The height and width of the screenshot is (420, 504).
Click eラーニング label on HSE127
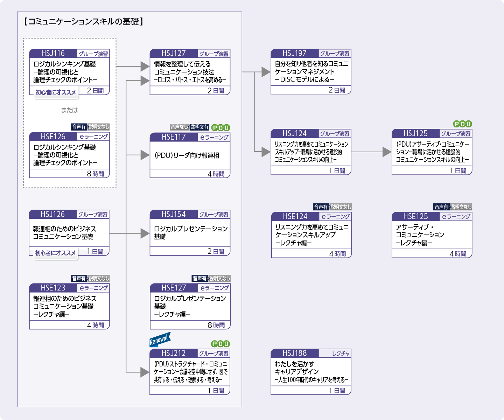tap(215, 288)
